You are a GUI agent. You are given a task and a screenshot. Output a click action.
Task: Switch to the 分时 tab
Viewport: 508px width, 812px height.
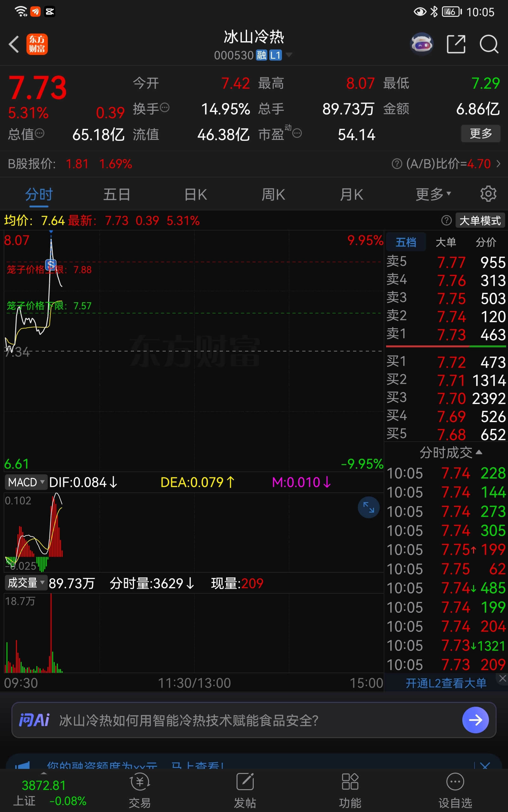39,194
